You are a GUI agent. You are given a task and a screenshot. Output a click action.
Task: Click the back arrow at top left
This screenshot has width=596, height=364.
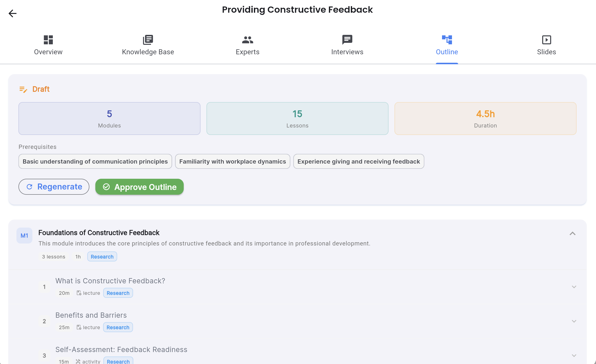pos(12,13)
